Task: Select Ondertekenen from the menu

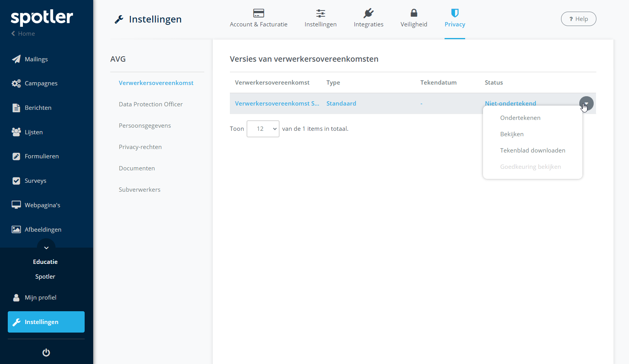Action: pyautogui.click(x=520, y=118)
